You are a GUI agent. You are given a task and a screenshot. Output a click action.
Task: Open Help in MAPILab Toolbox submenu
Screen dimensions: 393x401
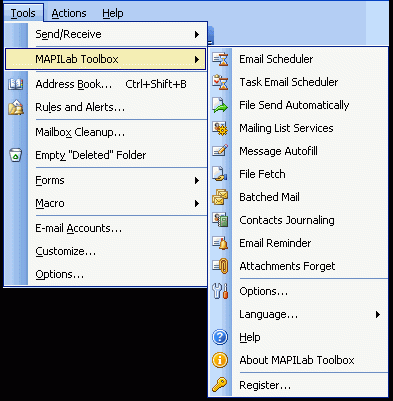pyautogui.click(x=298, y=337)
